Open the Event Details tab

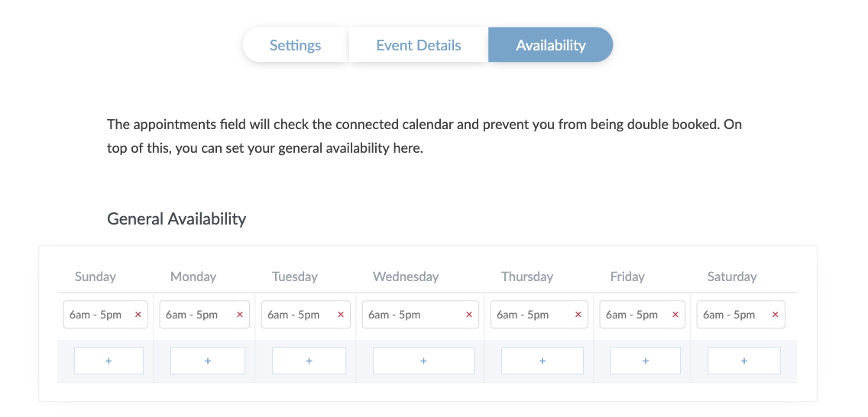(x=419, y=45)
